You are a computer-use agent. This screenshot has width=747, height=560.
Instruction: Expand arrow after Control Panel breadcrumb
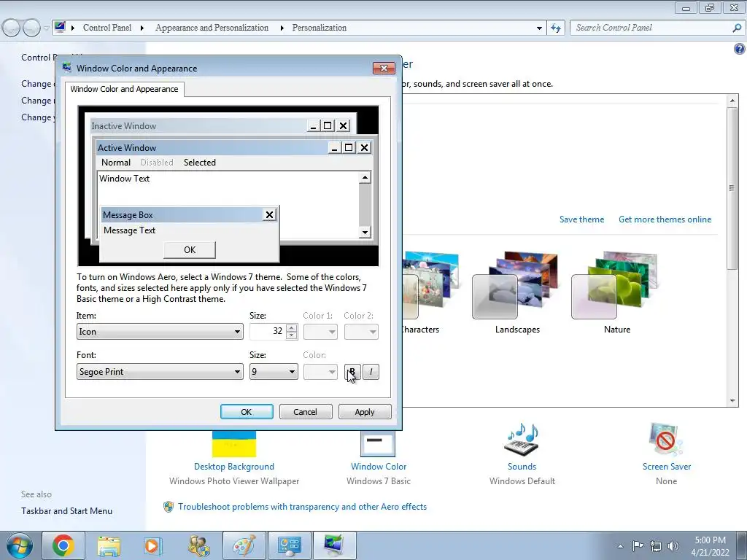pyautogui.click(x=142, y=28)
